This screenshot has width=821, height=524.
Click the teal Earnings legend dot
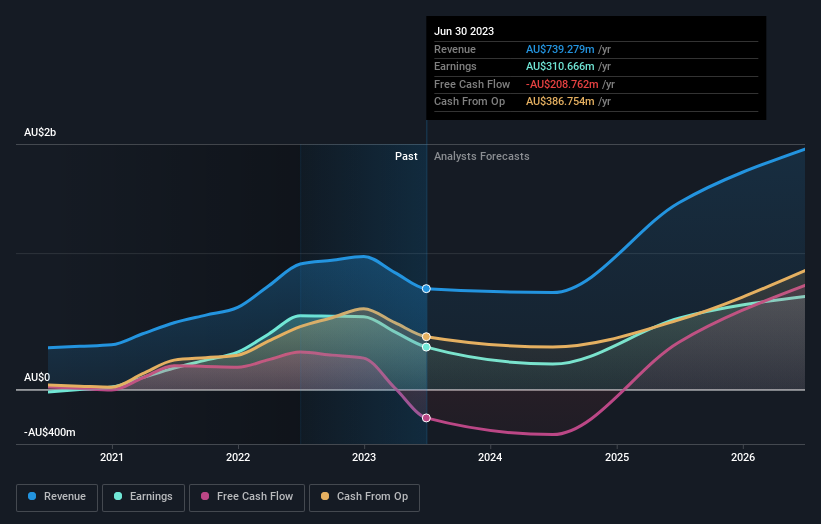[x=118, y=496]
